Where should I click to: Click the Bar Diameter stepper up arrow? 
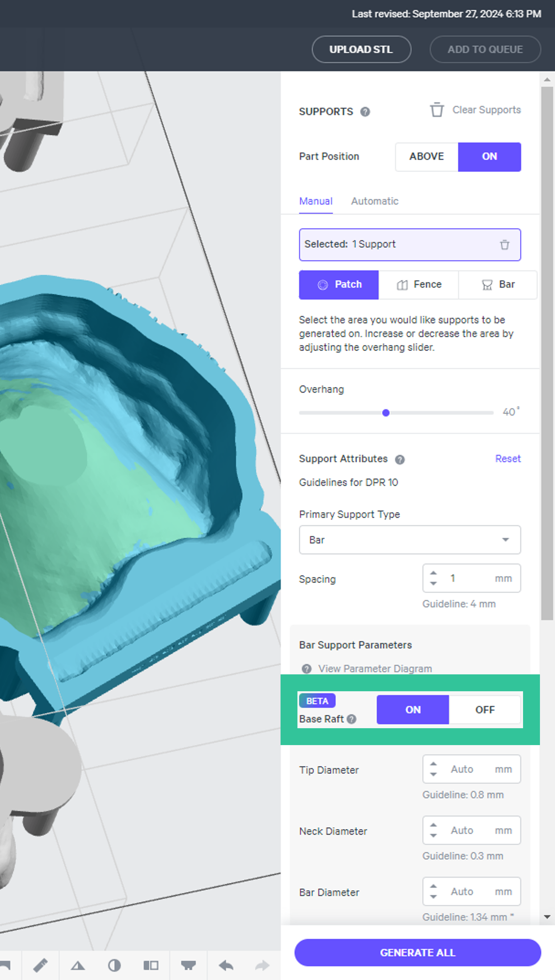(x=433, y=886)
